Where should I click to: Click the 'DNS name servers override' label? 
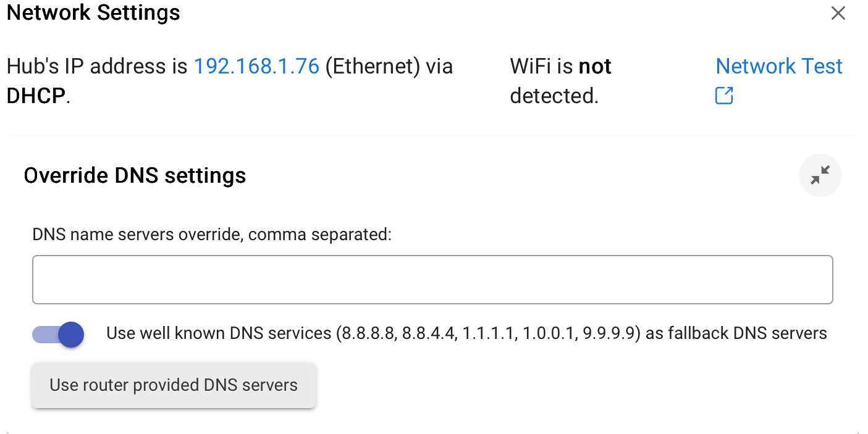tap(212, 235)
